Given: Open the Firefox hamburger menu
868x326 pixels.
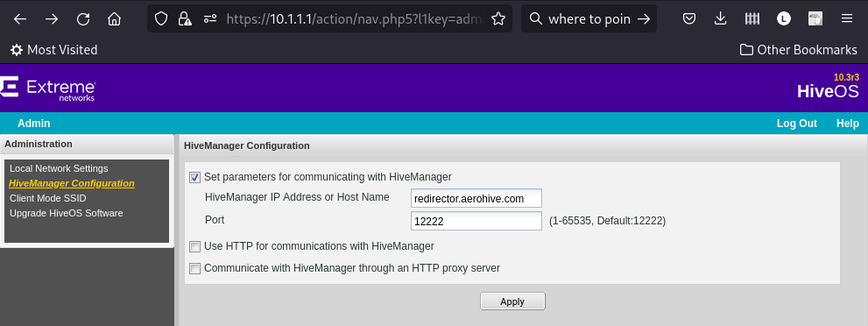Looking at the screenshot, I should coord(846,18).
